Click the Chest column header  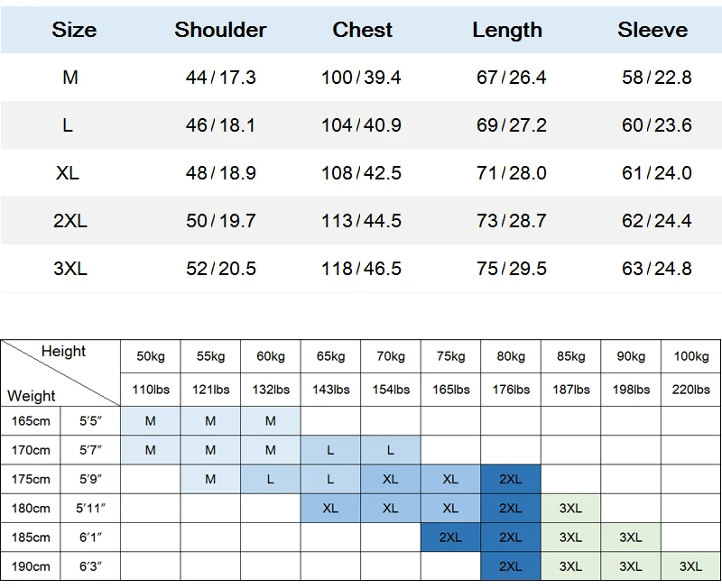click(362, 30)
